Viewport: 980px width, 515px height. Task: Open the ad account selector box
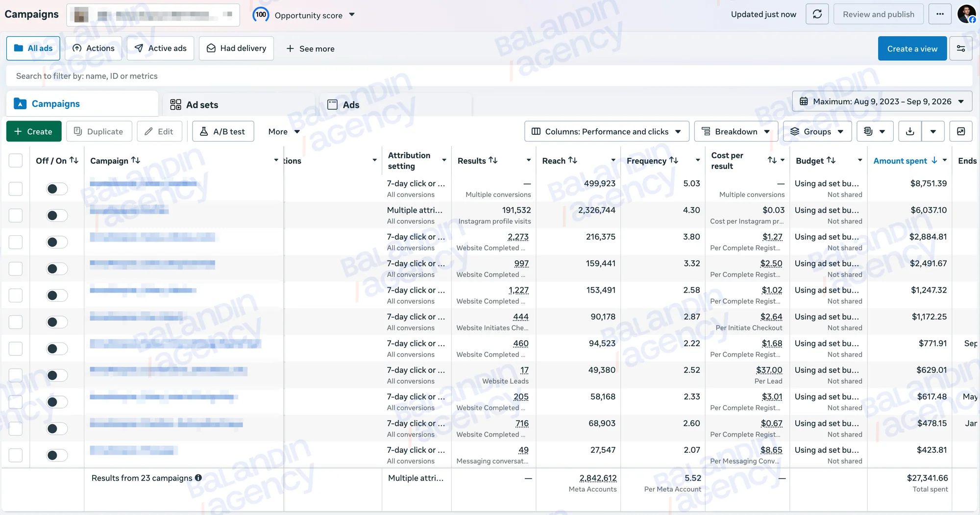click(153, 15)
